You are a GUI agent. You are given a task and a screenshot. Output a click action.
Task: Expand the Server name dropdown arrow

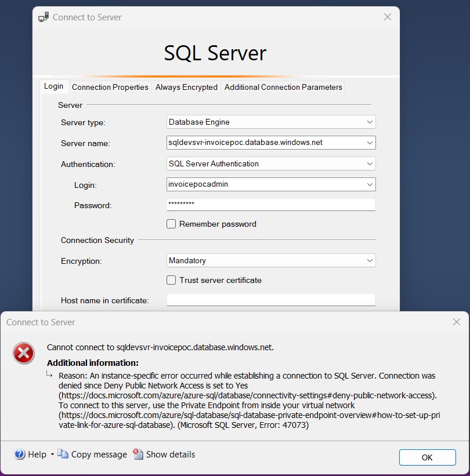[x=370, y=143]
